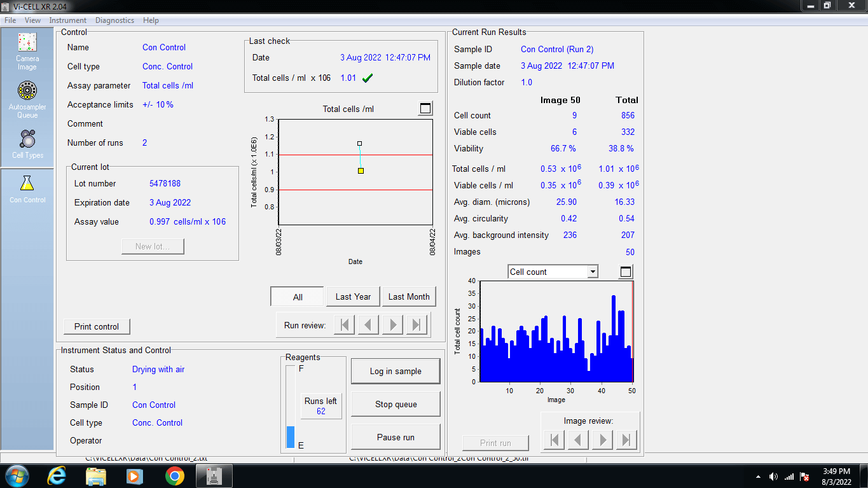The width and height of the screenshot is (868, 488).
Task: Open the File menu
Action: (10, 20)
